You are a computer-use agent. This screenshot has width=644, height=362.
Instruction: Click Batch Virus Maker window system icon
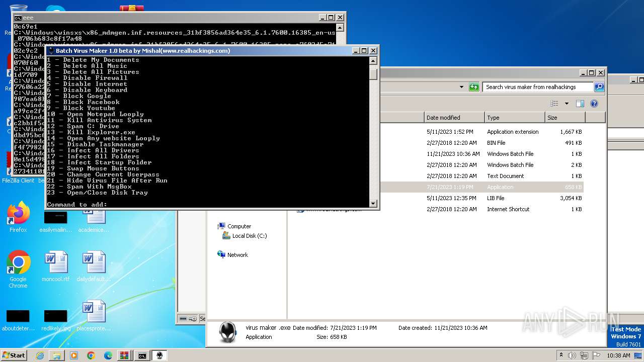51,51
